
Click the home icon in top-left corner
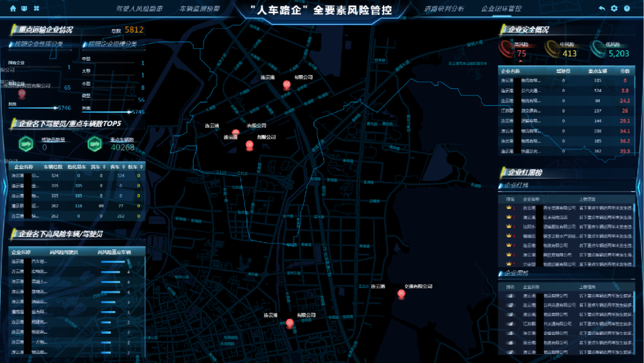(13, 8)
